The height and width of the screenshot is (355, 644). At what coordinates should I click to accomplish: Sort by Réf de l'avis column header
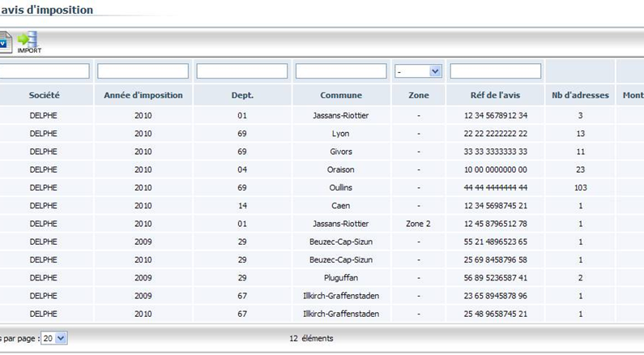(495, 96)
